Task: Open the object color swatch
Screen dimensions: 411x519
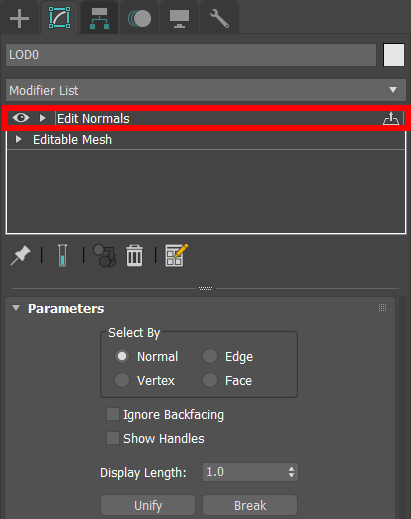Action: [394, 55]
